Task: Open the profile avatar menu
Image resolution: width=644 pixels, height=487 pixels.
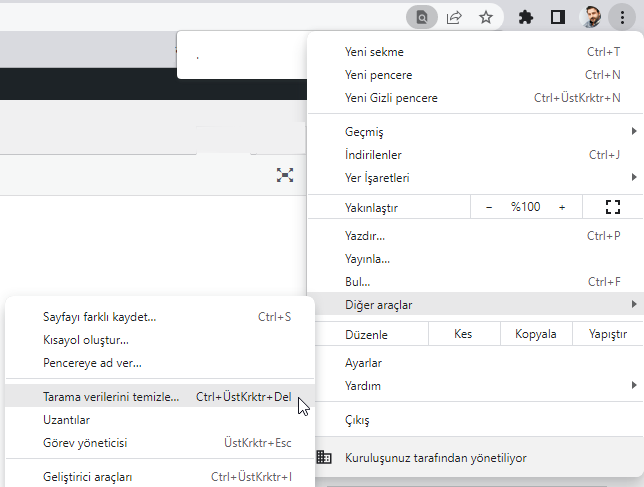Action: pyautogui.click(x=592, y=17)
